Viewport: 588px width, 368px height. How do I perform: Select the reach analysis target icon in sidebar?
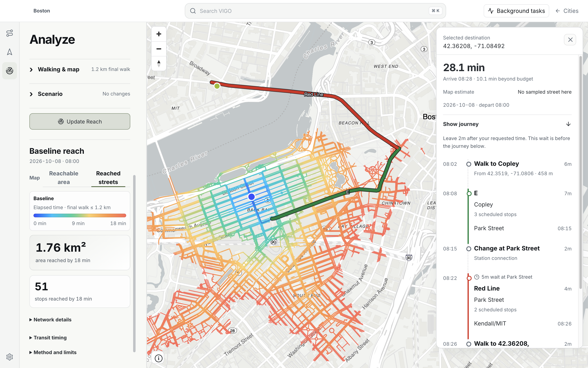(x=9, y=71)
